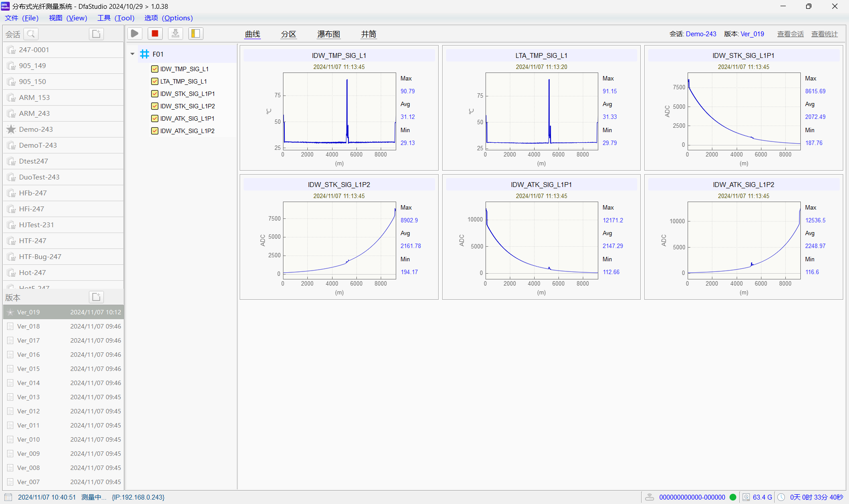Uncheck IDW_TMP_SIG_L1 signal
Viewport: 849px width, 504px height.
point(155,69)
